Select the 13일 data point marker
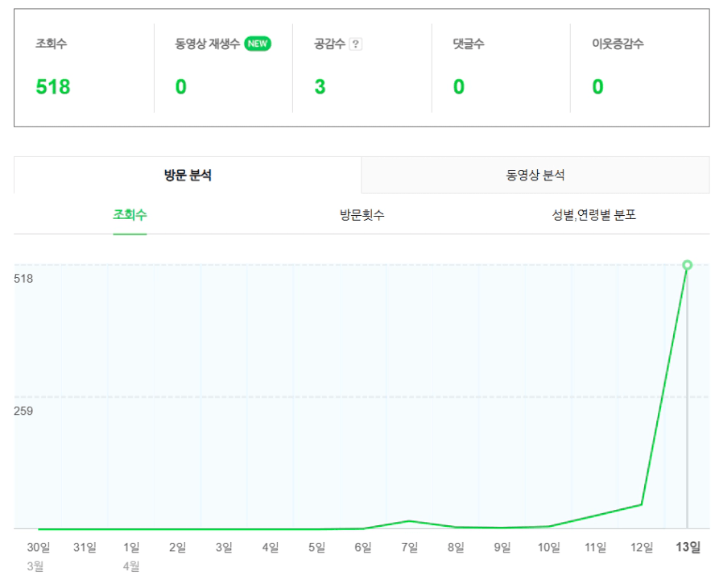The height and width of the screenshot is (588, 719). tap(687, 265)
